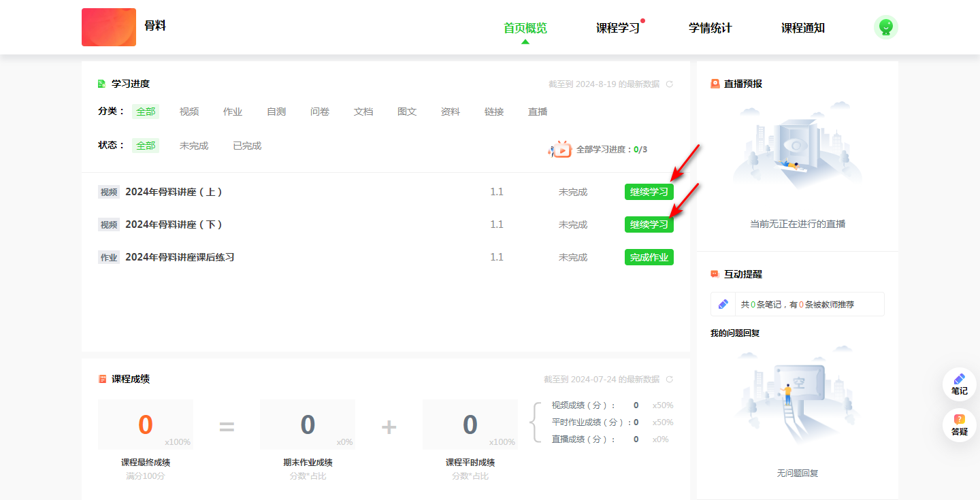Viewport: 980px width, 500px height.
Task: Continue learning 2024年骨料讲座（上）
Action: 649,192
